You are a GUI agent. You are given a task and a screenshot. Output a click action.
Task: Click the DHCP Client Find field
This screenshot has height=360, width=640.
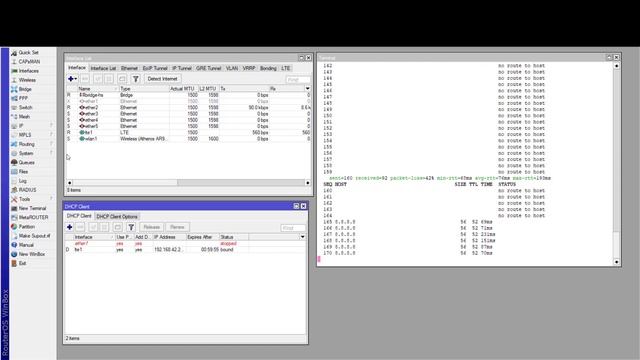coord(293,228)
